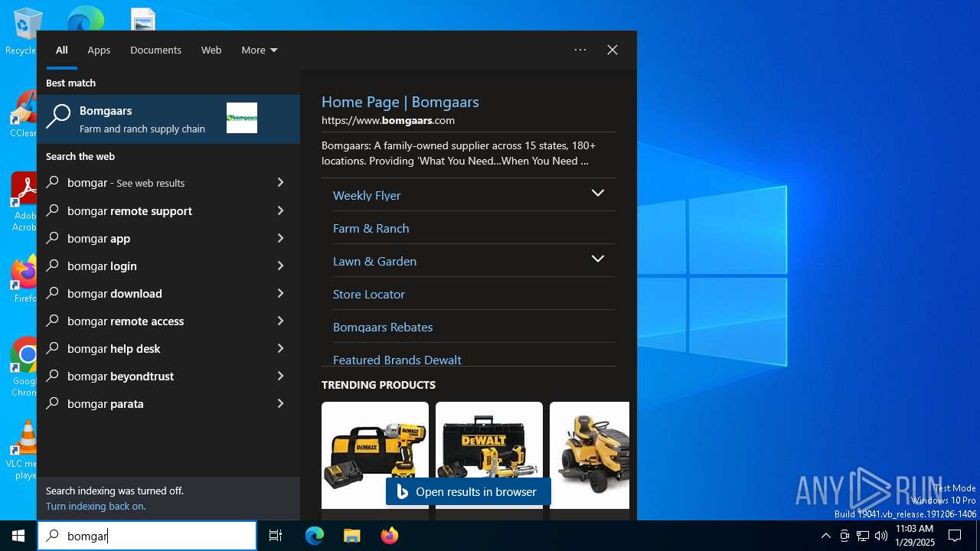
Task: Open the Farm & Ranch link
Action: pos(371,228)
